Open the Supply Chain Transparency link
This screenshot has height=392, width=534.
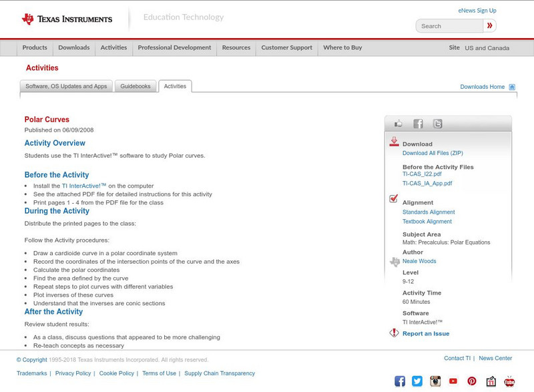tap(220, 373)
